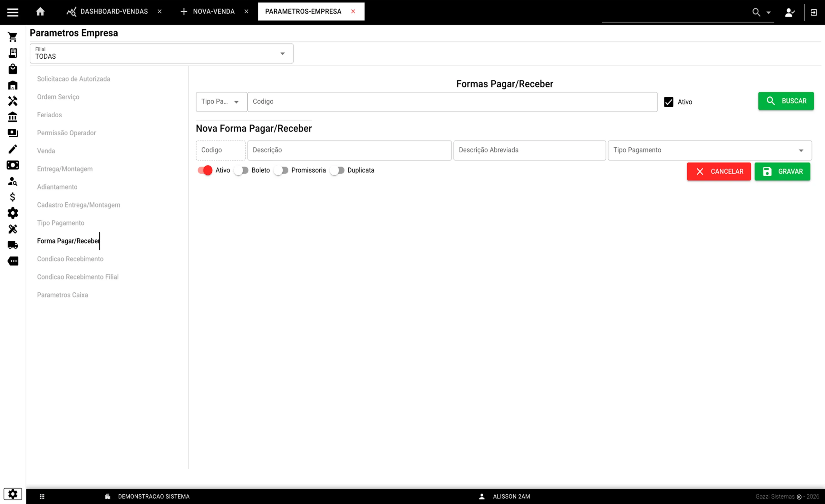Open the dollar sign finance icon
The width and height of the screenshot is (825, 504).
click(13, 197)
